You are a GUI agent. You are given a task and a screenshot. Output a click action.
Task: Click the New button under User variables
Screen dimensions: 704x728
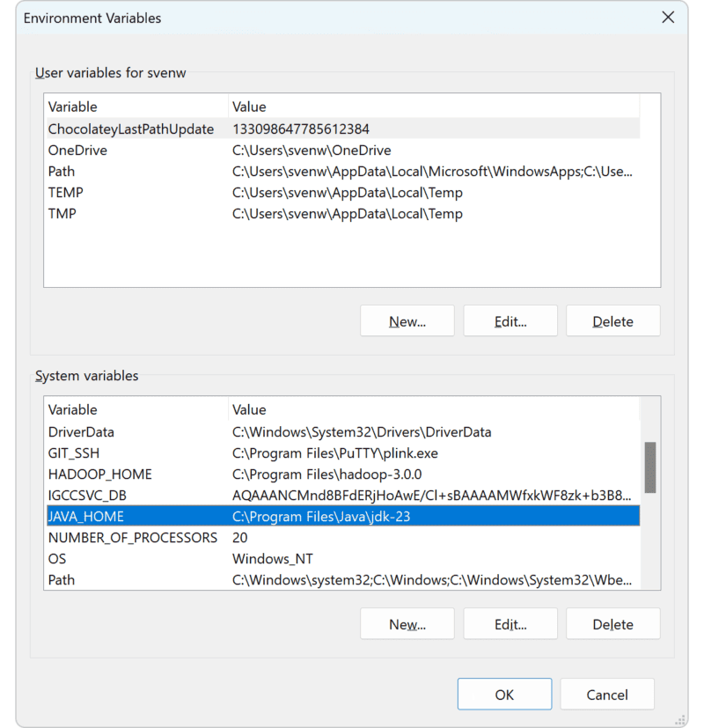tap(407, 320)
